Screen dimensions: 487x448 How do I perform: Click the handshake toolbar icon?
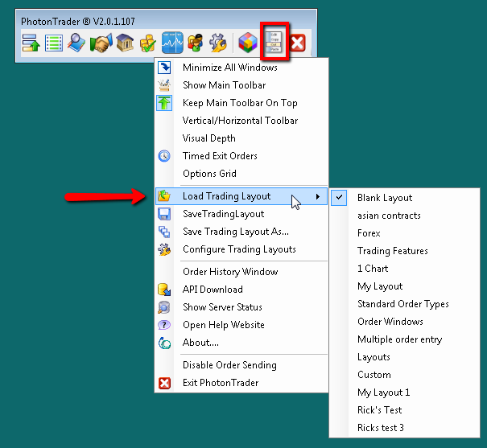coord(101,43)
